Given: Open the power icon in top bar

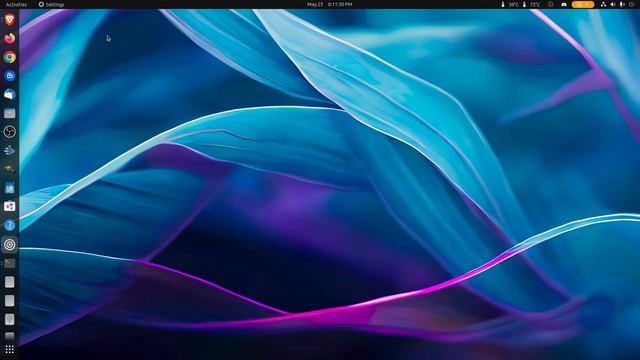Looking at the screenshot, I should click(631, 4).
